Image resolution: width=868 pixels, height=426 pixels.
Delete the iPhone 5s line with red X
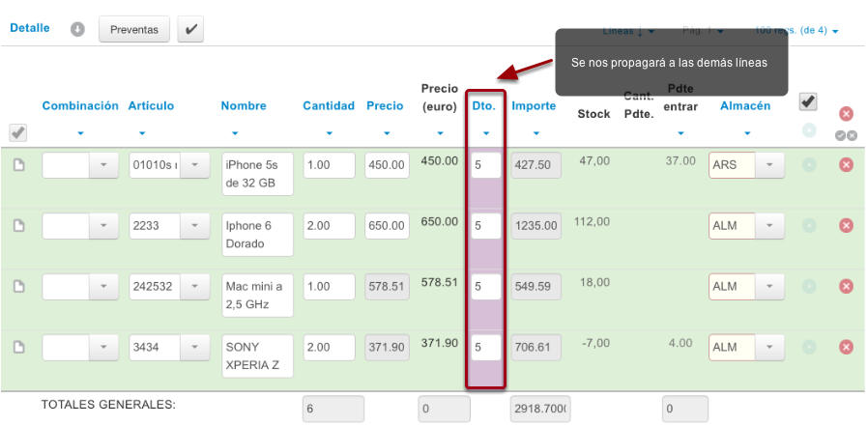[846, 165]
